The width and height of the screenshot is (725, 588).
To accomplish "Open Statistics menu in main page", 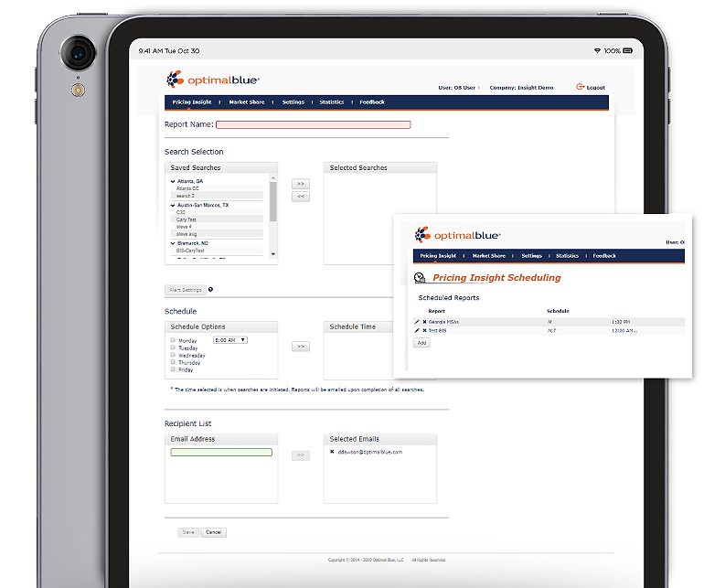I will [332, 102].
